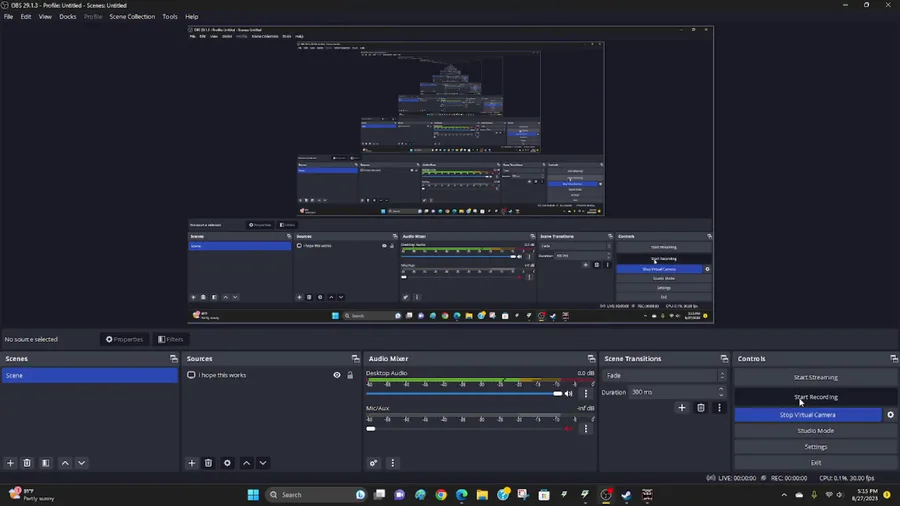Open transition properties three-dot menu
The image size is (900, 506).
click(x=719, y=408)
